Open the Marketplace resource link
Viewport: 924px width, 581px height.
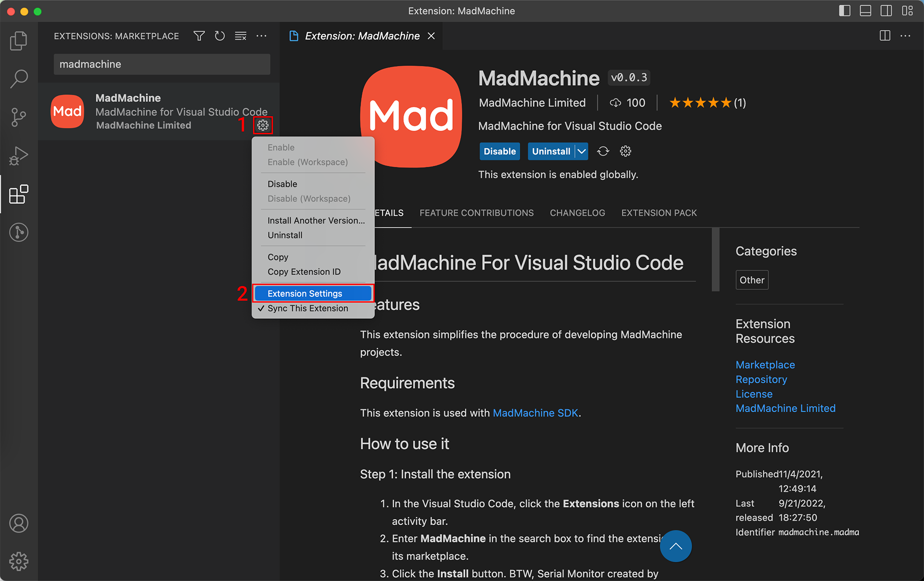coord(765,365)
